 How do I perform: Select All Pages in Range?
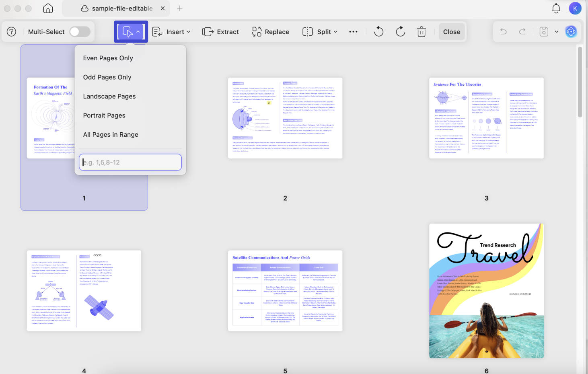click(111, 134)
